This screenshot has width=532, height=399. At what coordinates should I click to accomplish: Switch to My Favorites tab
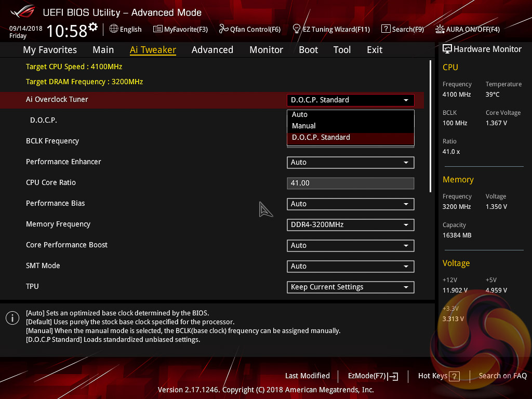(50, 50)
